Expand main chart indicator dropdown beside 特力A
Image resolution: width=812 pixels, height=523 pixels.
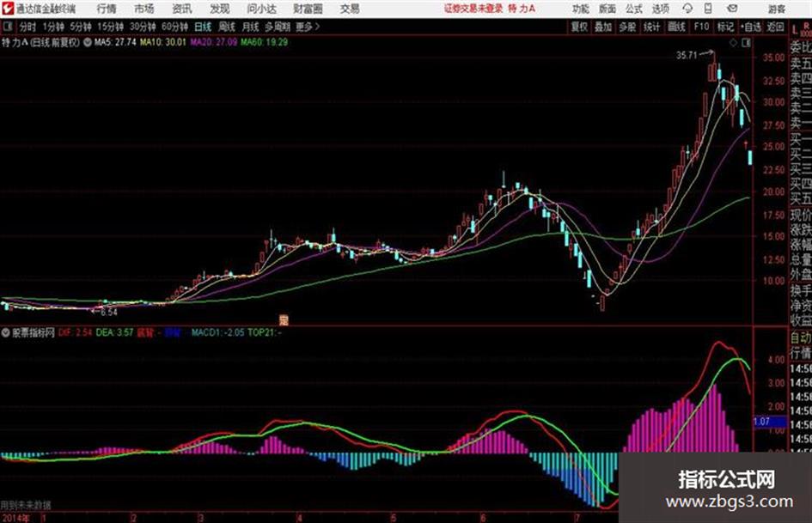click(88, 42)
